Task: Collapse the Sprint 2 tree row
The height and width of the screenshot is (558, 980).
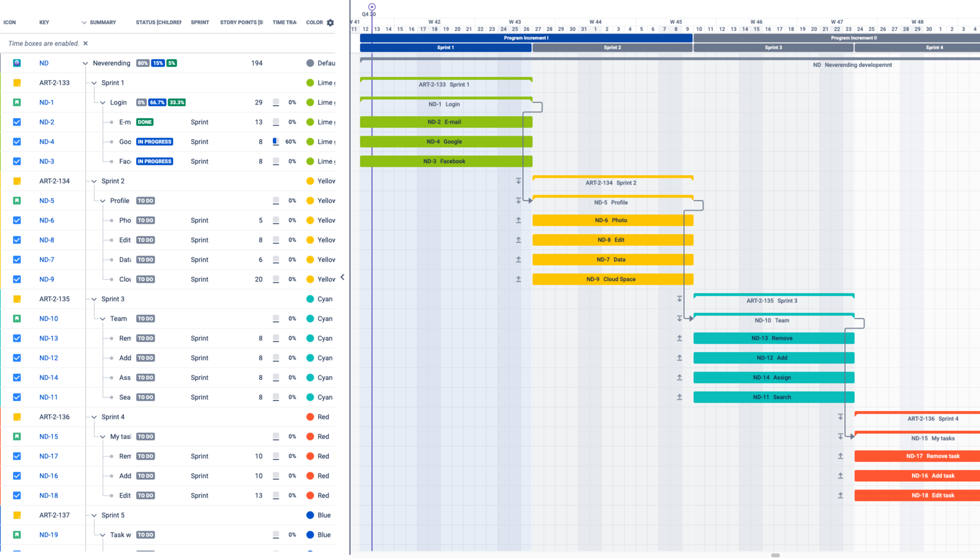Action: 94,181
